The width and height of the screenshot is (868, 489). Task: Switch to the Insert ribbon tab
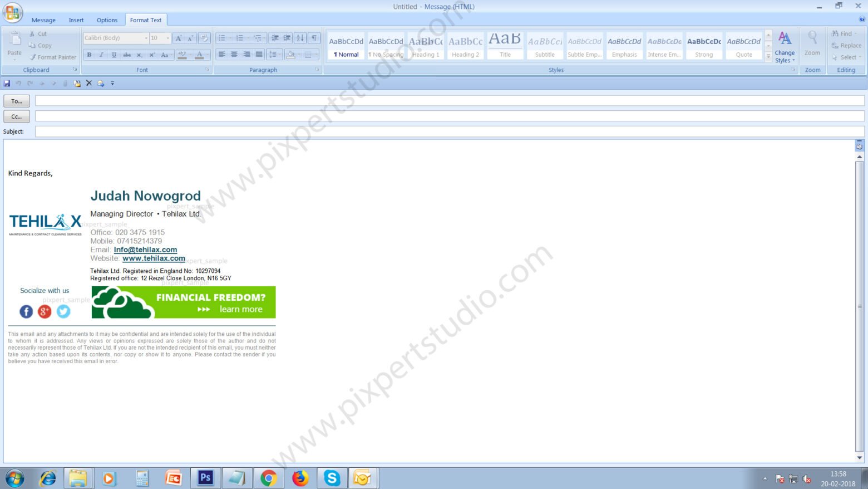click(76, 20)
